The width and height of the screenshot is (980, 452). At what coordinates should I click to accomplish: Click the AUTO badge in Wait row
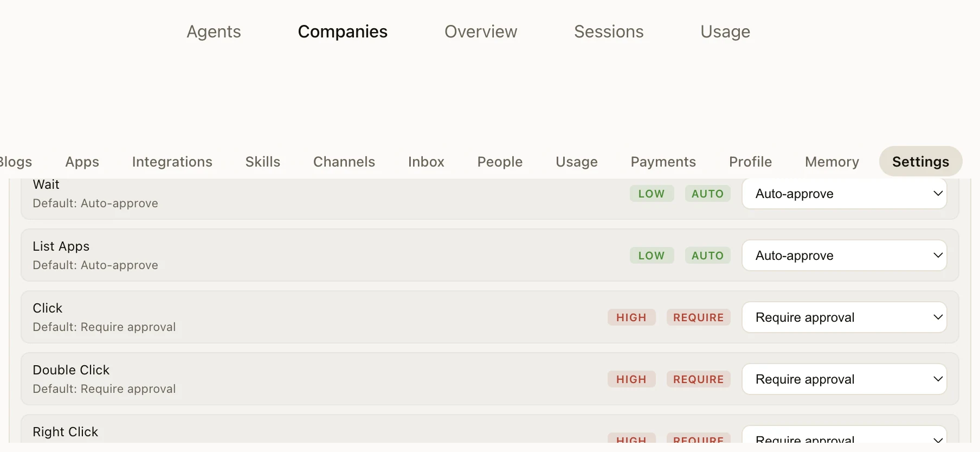point(707,194)
